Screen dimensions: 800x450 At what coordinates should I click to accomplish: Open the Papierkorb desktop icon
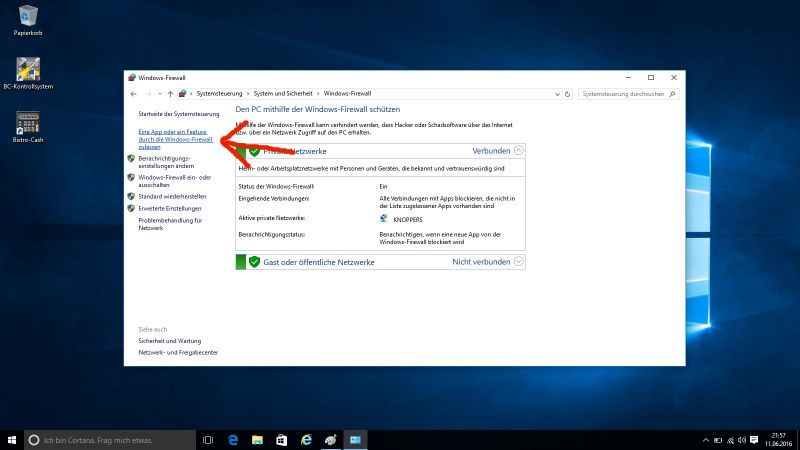pyautogui.click(x=28, y=20)
